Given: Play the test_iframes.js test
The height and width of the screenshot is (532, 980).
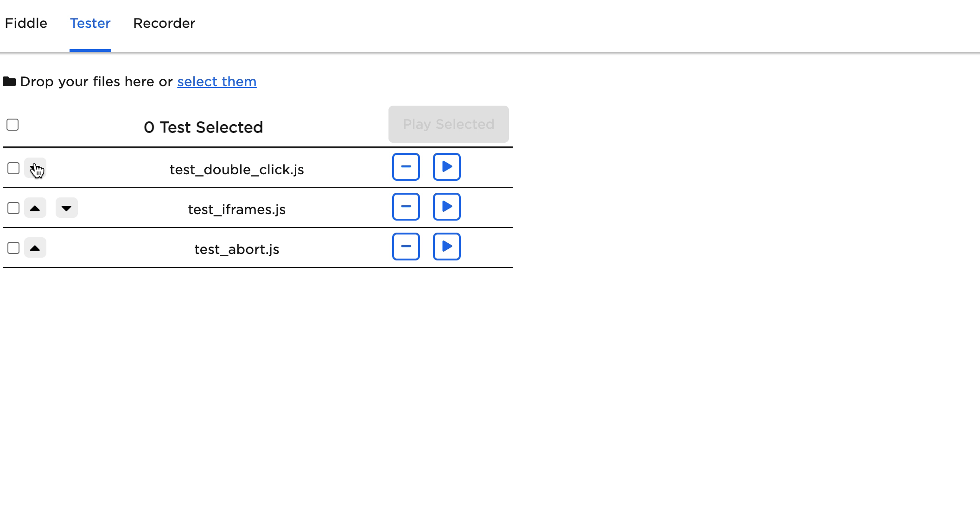Looking at the screenshot, I should 446,207.
